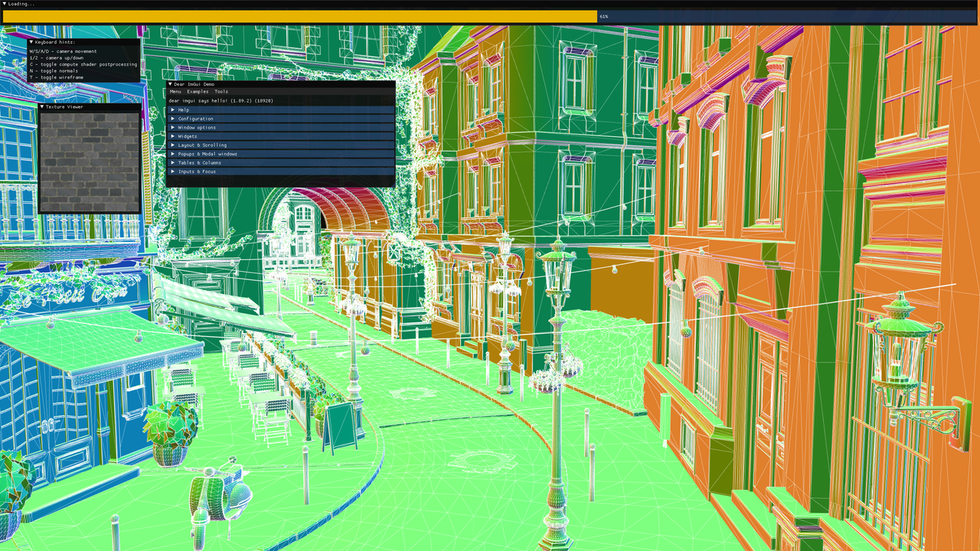This screenshot has width=980, height=551.
Task: Click the 'dear imgui says hello!' version text
Action: [221, 100]
